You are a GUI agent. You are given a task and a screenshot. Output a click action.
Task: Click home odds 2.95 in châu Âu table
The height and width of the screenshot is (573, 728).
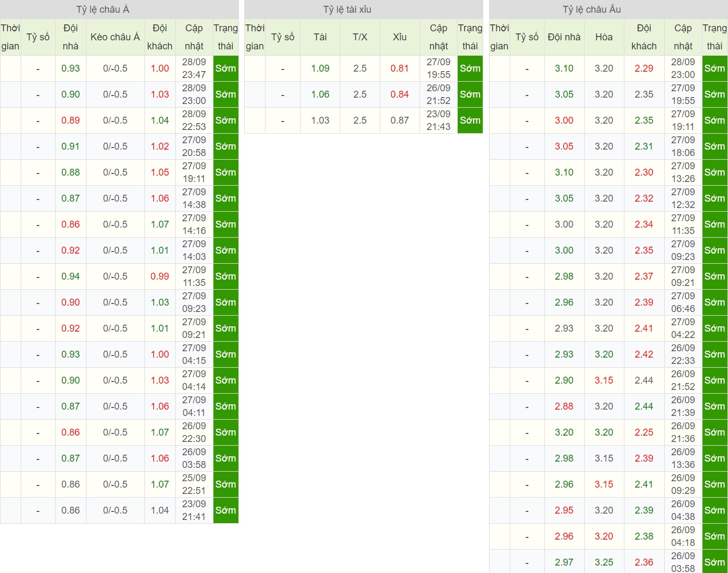pos(564,510)
